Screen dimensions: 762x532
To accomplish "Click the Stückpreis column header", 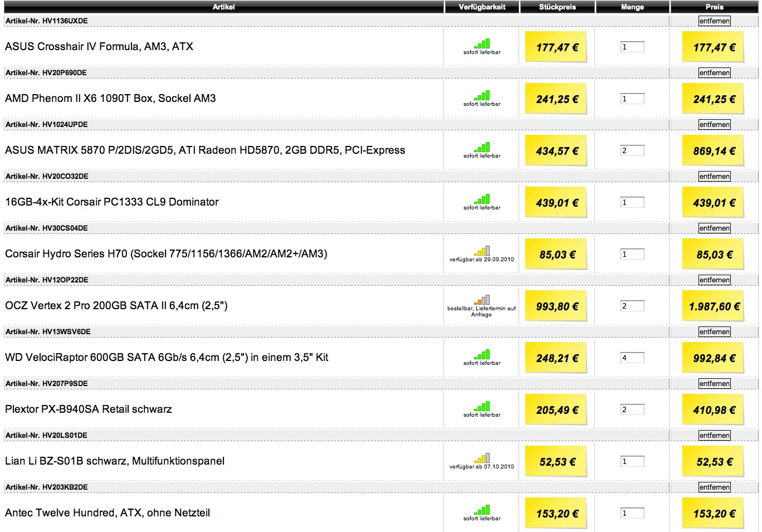I will tap(558, 7).
